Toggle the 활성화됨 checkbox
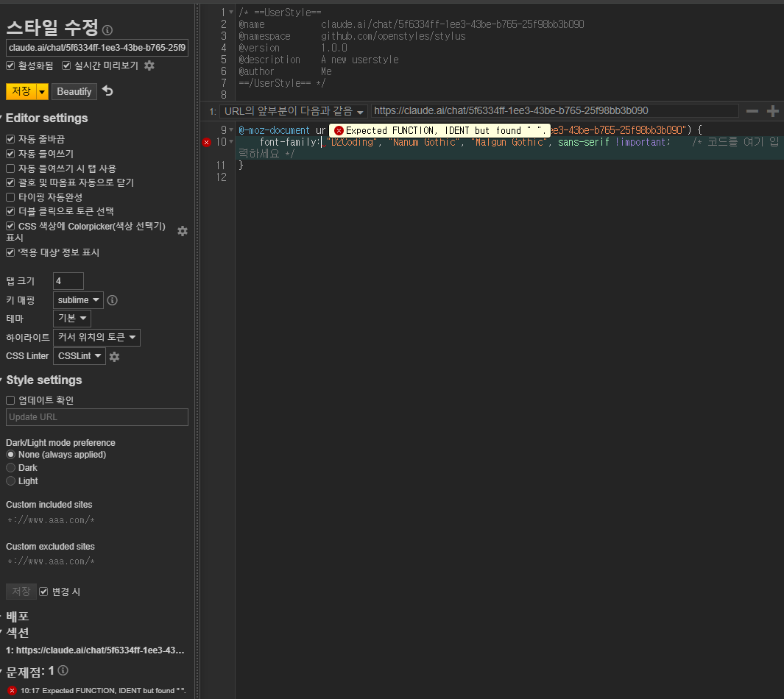 10,65
